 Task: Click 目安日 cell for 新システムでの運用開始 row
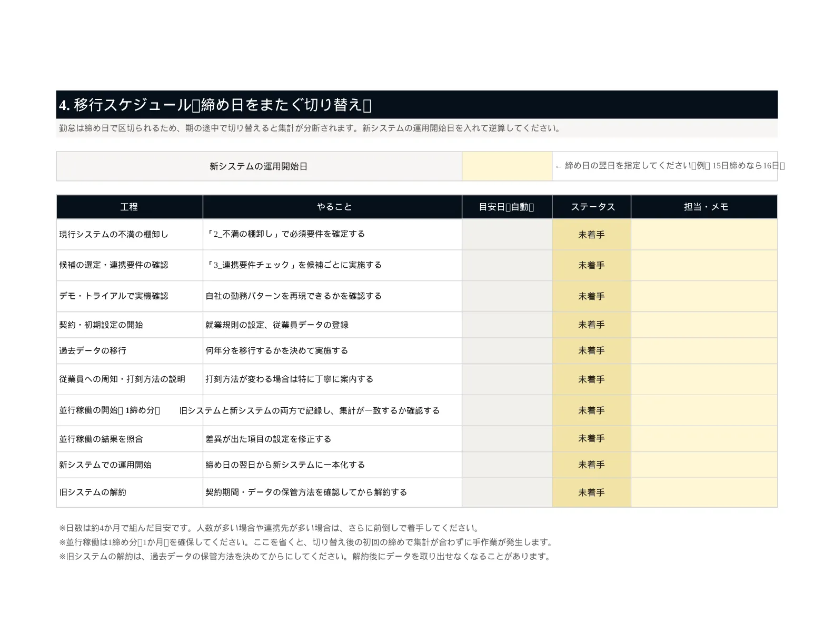point(507,465)
